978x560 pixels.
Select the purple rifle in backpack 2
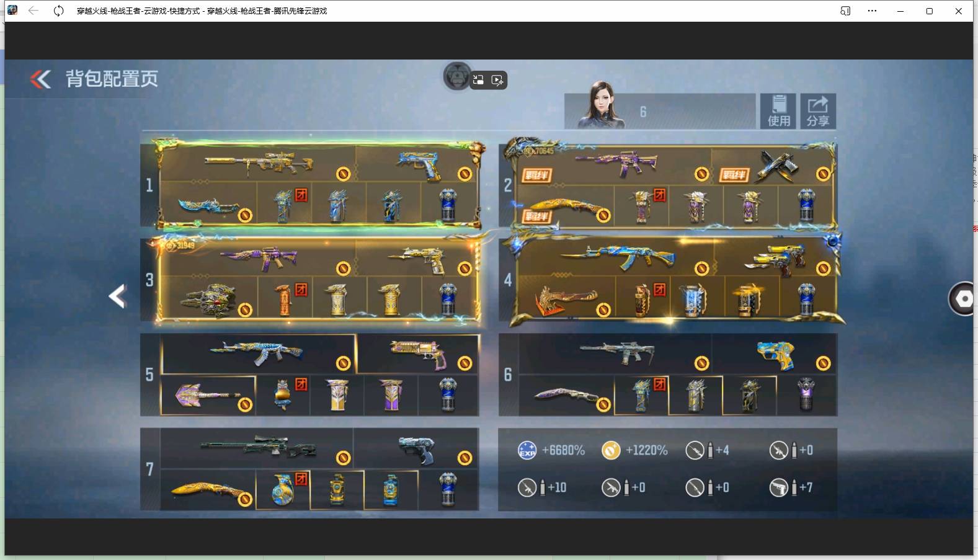(x=616, y=164)
